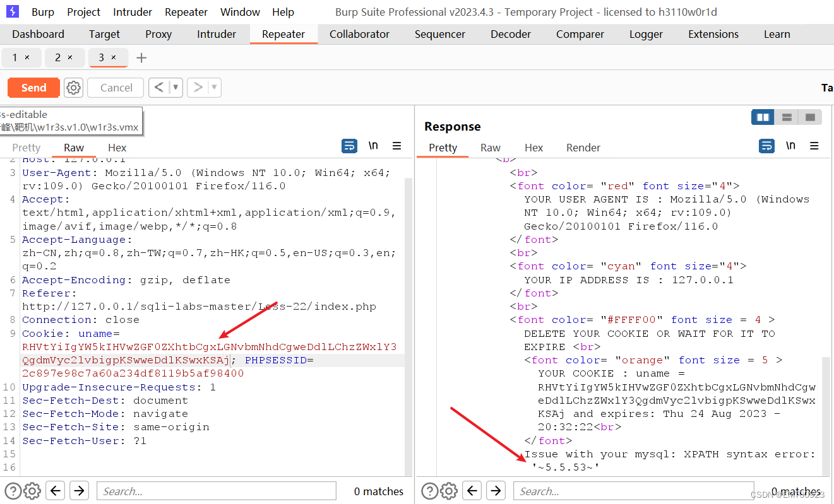
Task: Switch to the Intruder tool tab
Action: pos(217,34)
